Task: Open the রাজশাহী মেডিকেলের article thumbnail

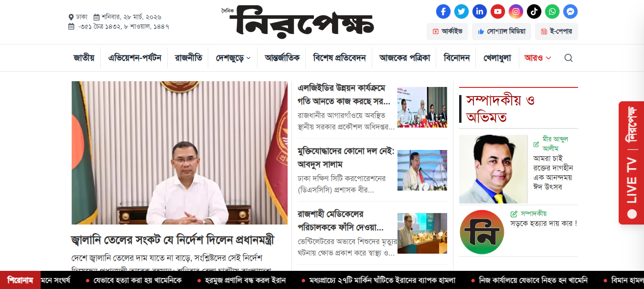Action: click(422, 233)
